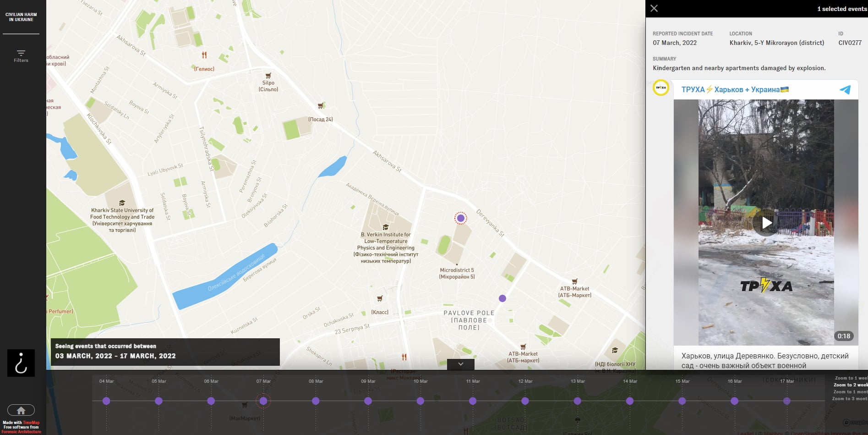Select the 05 Mar timeline event
Viewport: 868px width, 435px height.
point(158,401)
